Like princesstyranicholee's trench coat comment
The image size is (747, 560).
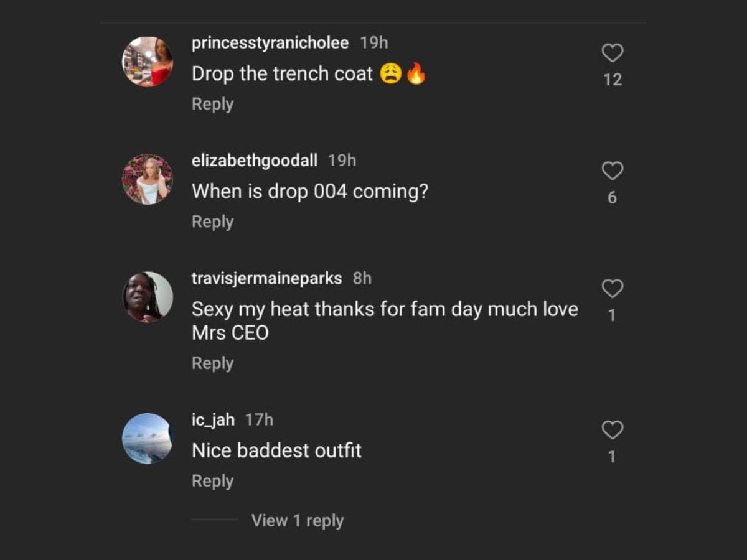click(613, 54)
